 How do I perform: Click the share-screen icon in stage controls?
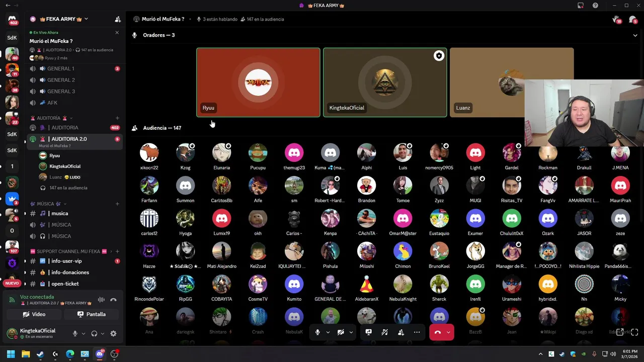[x=368, y=332]
